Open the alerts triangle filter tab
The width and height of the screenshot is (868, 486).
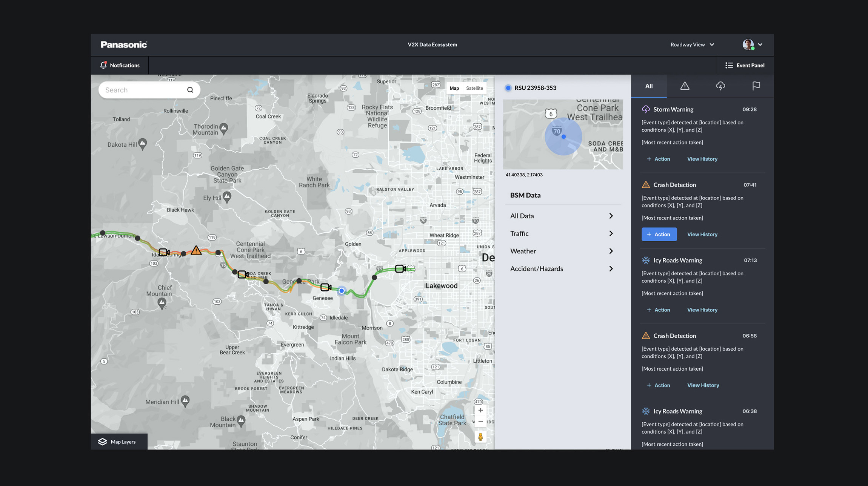tap(685, 86)
